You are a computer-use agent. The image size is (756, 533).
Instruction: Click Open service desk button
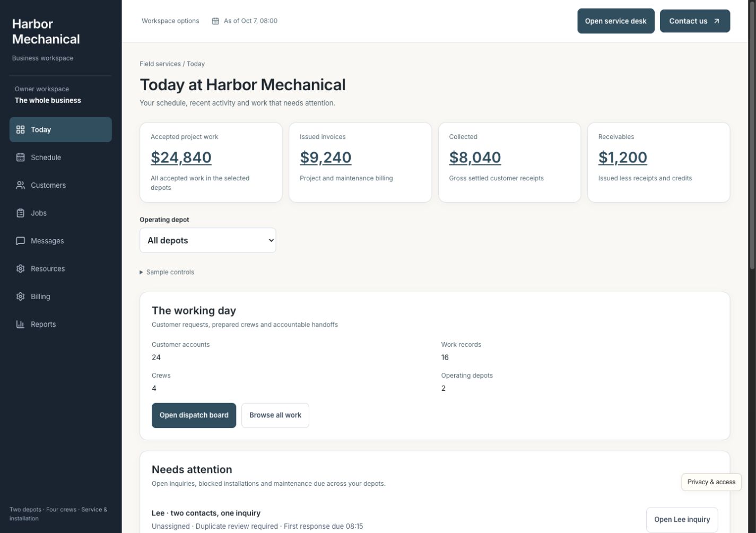(x=615, y=21)
